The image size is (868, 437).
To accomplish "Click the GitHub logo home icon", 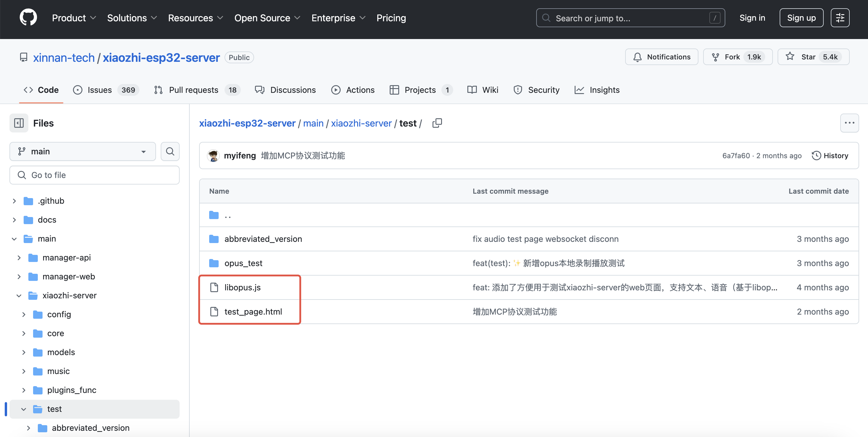I will point(28,17).
